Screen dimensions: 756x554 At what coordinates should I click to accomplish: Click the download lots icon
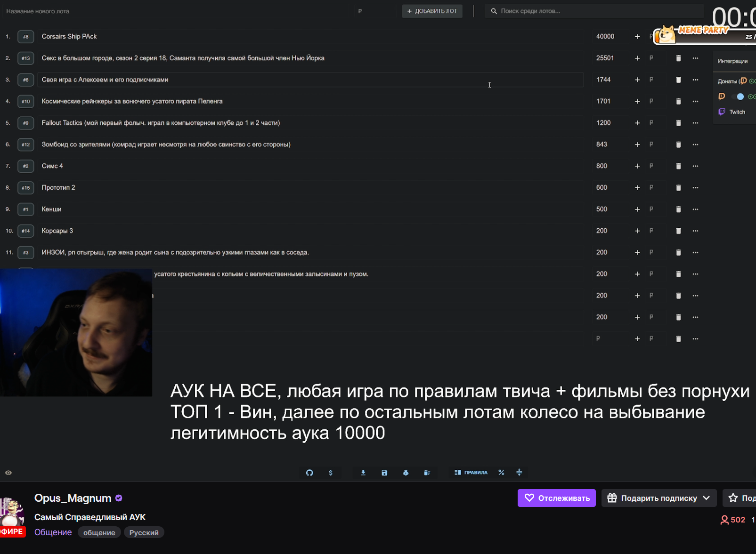(x=363, y=473)
